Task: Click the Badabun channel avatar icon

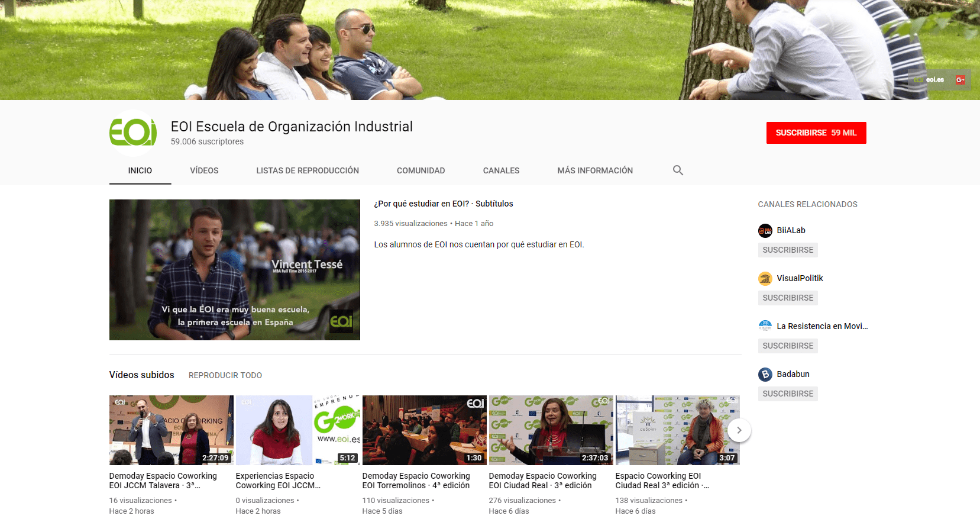Action: coord(765,375)
